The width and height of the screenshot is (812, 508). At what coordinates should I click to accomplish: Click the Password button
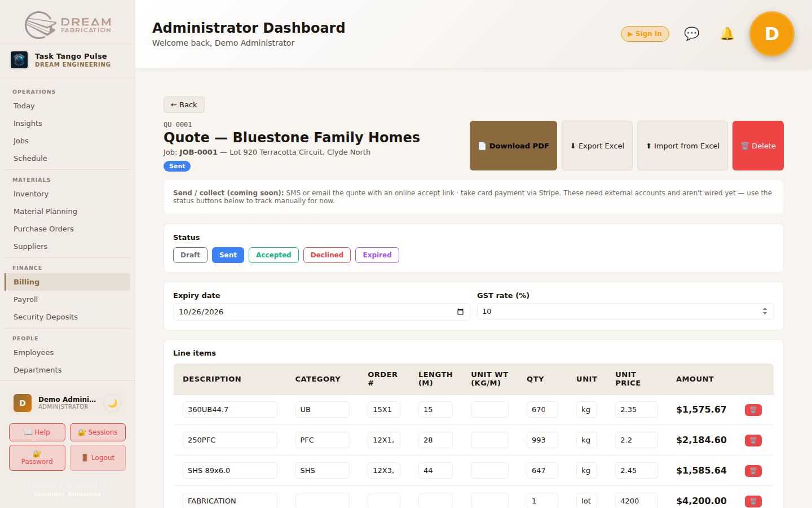[37, 458]
